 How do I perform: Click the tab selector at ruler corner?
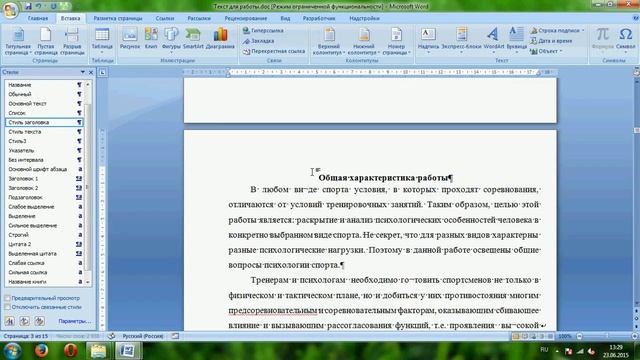[x=102, y=72]
